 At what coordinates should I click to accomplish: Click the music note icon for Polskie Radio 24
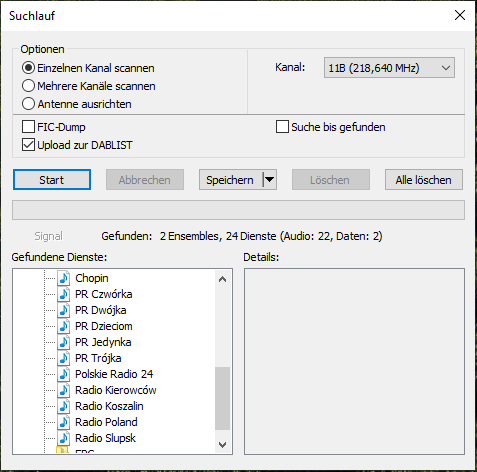pos(63,374)
